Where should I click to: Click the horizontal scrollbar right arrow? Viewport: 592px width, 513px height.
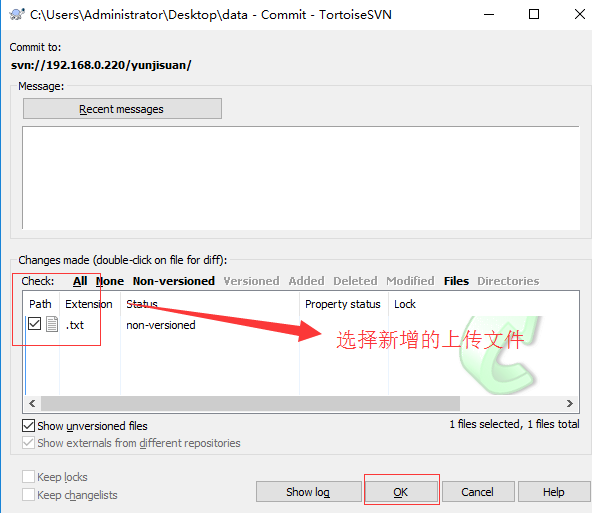(x=570, y=404)
